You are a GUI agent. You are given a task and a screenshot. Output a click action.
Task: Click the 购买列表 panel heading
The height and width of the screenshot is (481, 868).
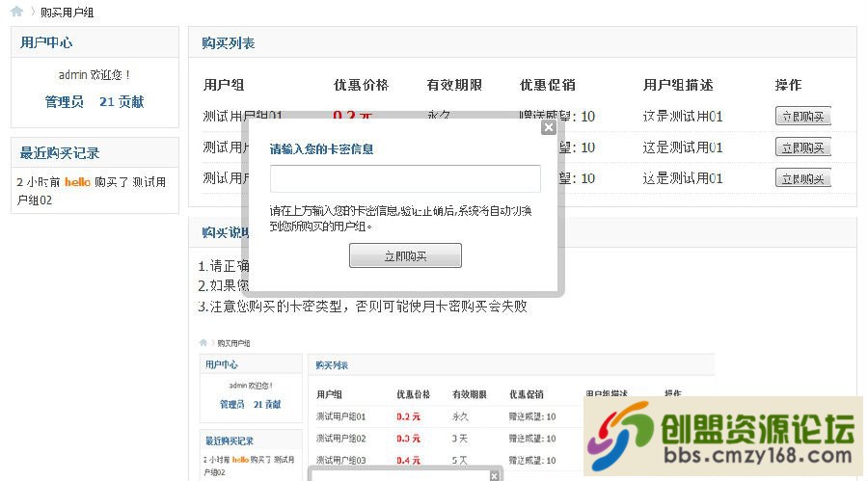pos(228,43)
